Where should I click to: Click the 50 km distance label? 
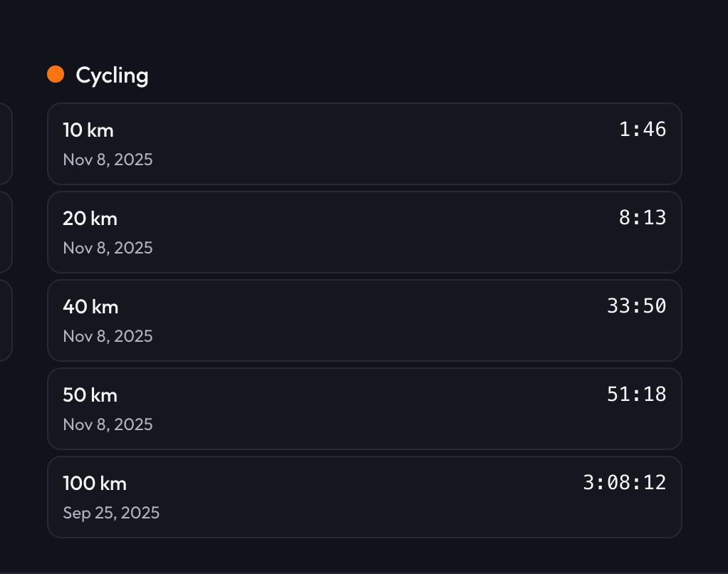pyautogui.click(x=90, y=395)
